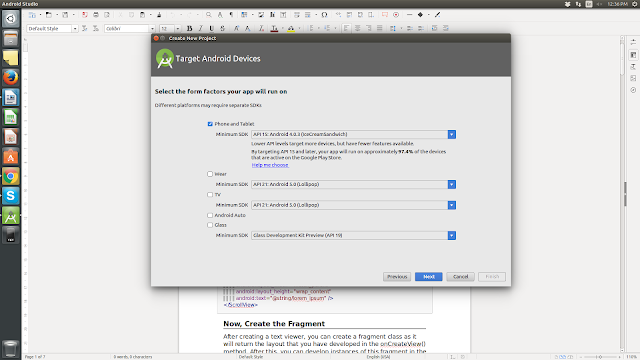Screen dimensions: 640x360
Task: Open LibreOffice Writer from launcher
Action: [11, 98]
